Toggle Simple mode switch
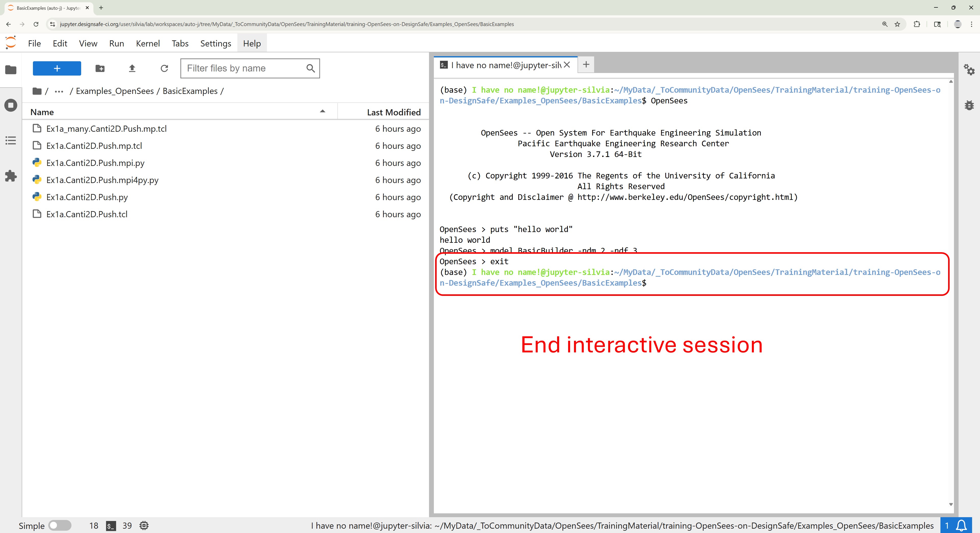Viewport: 980px width, 533px height. (60, 525)
